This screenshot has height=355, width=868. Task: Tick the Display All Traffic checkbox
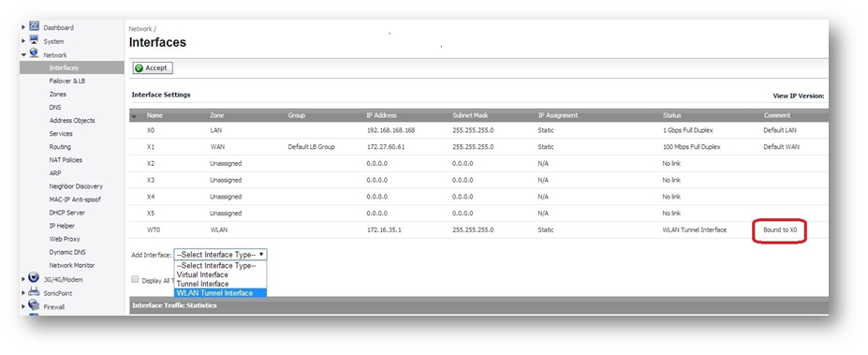(x=135, y=280)
